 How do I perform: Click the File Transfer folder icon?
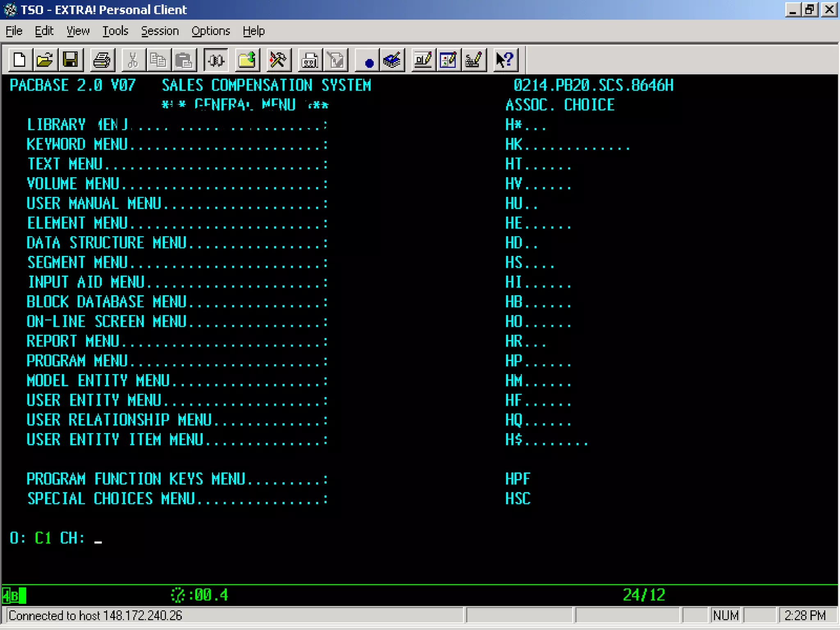[x=247, y=60]
